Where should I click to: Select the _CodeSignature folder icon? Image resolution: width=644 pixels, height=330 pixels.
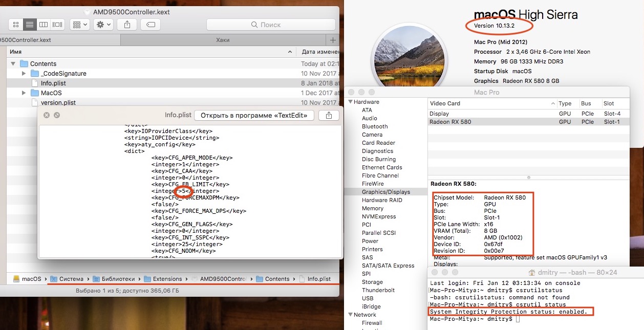tap(35, 74)
